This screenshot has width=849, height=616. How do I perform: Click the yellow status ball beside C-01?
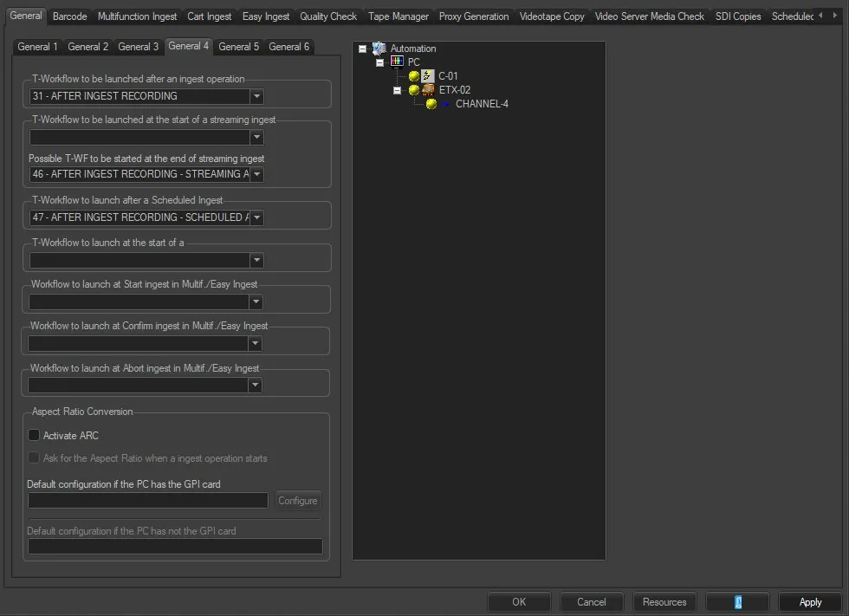click(414, 76)
